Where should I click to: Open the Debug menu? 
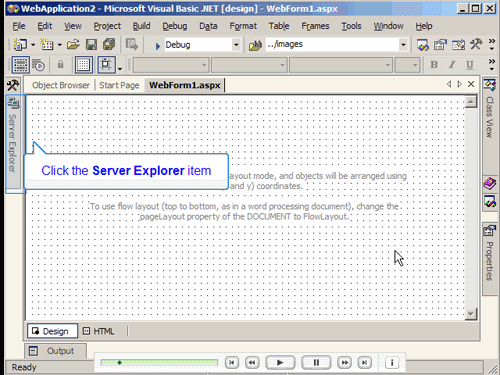[175, 26]
